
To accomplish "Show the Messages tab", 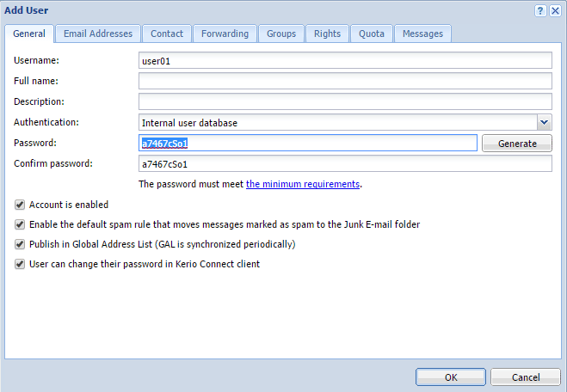I will point(422,34).
